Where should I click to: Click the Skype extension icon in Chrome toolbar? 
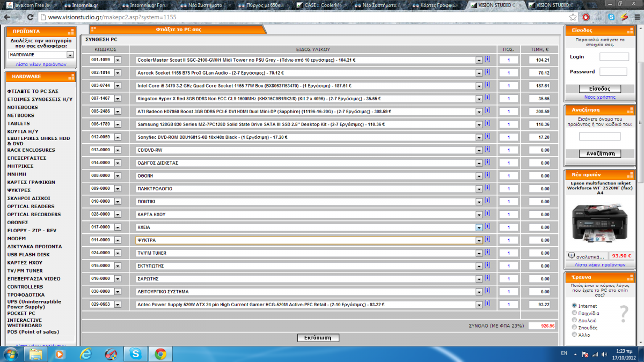tap(612, 17)
